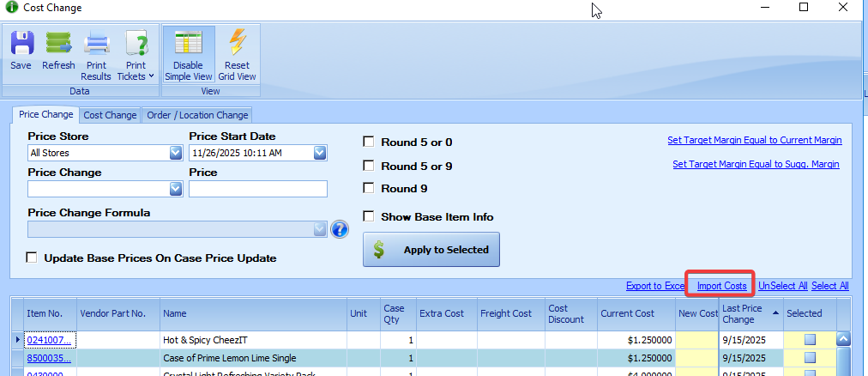Image resolution: width=868 pixels, height=376 pixels.
Task: Enable the Round 5 or 0 checkbox
Action: coord(369,142)
